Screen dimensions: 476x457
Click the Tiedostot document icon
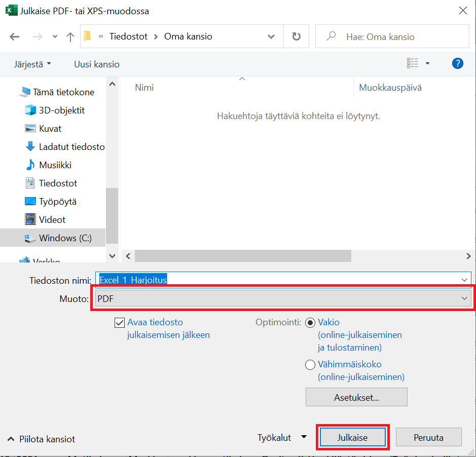[30, 183]
